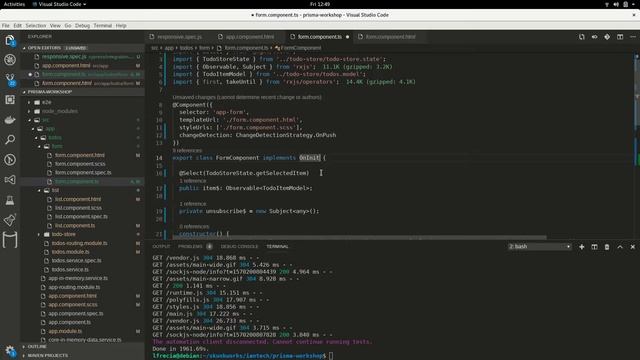Click the diamond git editor action icon

coord(607,37)
